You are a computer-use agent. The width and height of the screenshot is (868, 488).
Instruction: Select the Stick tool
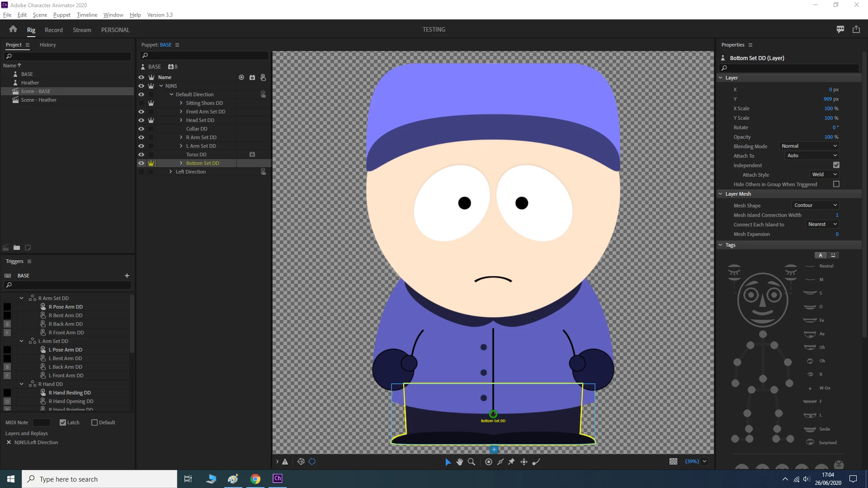[500, 462]
